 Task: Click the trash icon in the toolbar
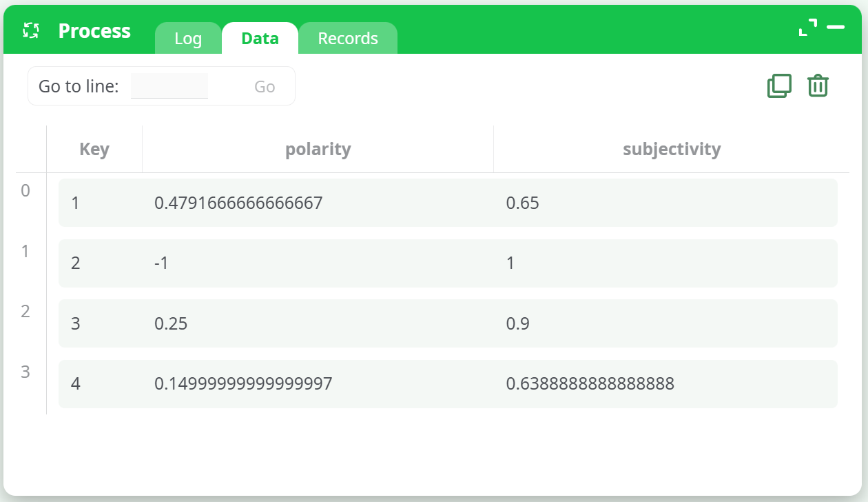point(818,86)
